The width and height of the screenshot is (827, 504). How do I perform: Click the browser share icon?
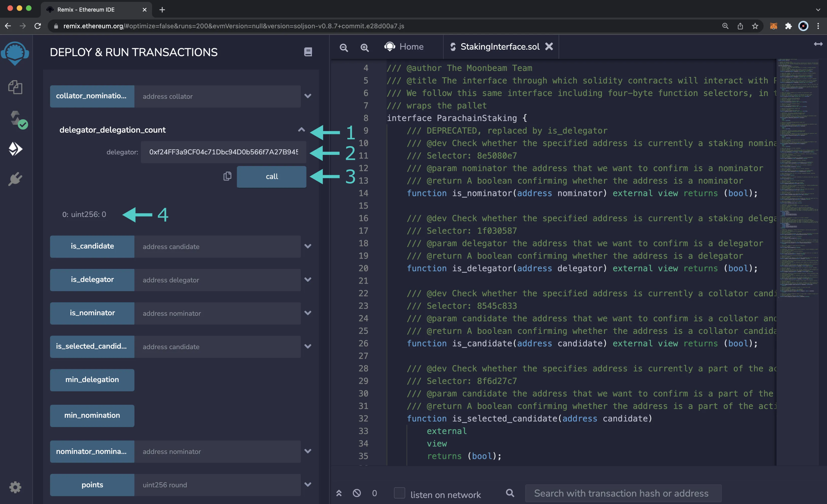pyautogui.click(x=740, y=26)
